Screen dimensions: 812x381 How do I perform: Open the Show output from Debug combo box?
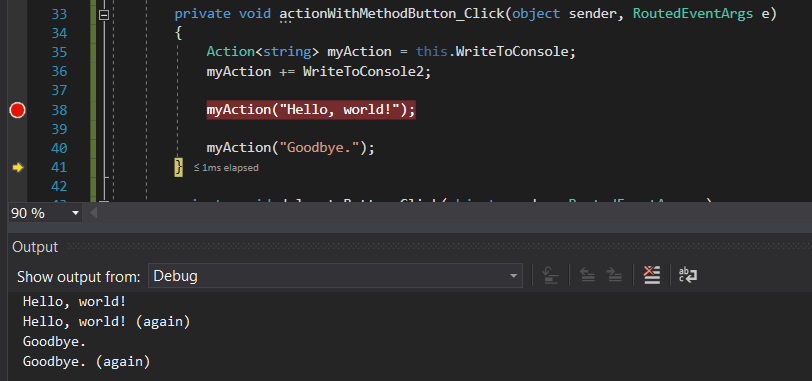point(335,276)
